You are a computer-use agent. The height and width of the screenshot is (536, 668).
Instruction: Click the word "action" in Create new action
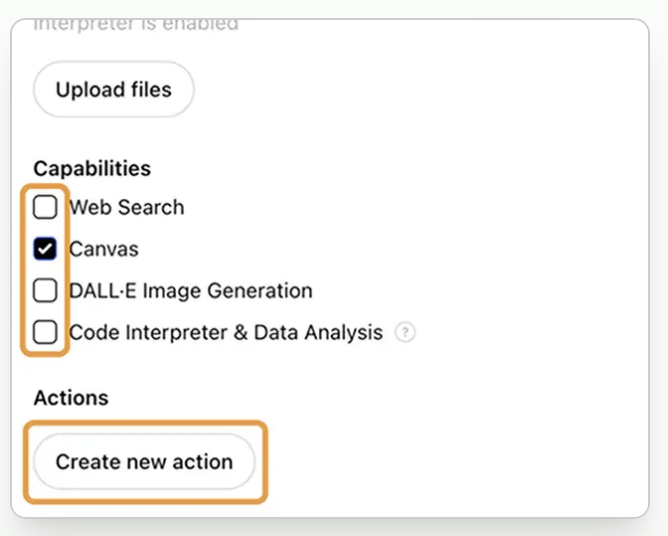pos(203,462)
